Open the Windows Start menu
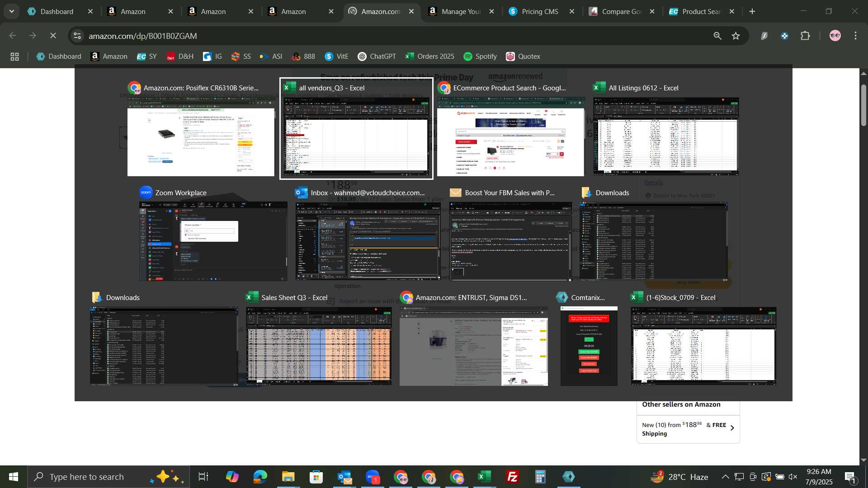The width and height of the screenshot is (868, 488). (x=13, y=477)
